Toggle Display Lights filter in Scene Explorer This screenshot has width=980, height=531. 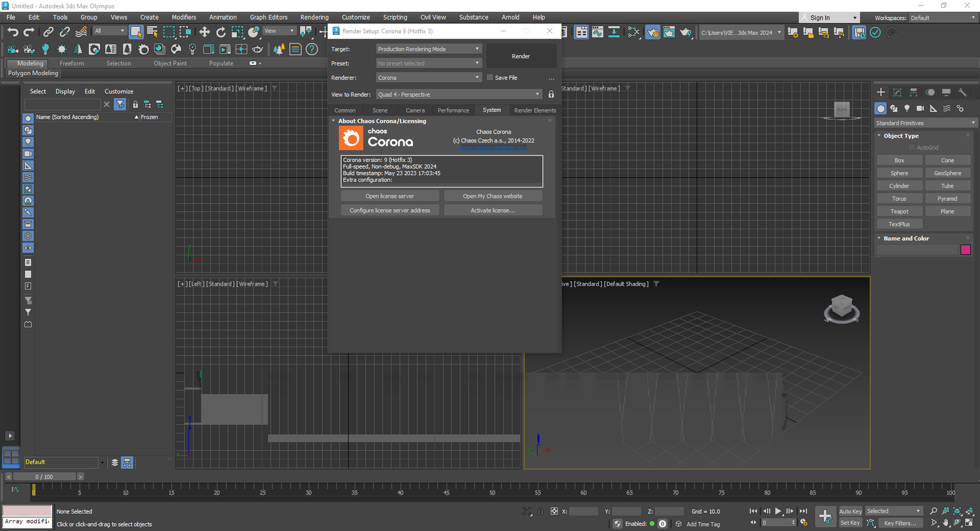pos(28,141)
